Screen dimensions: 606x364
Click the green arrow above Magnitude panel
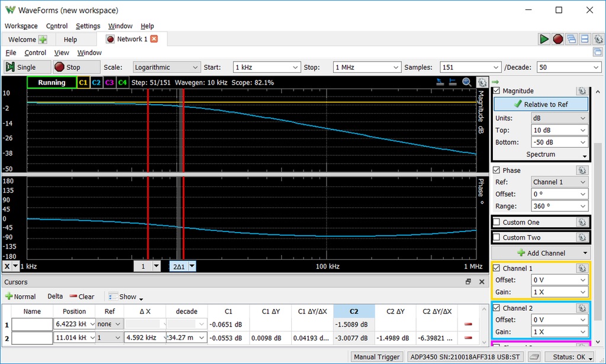click(495, 82)
